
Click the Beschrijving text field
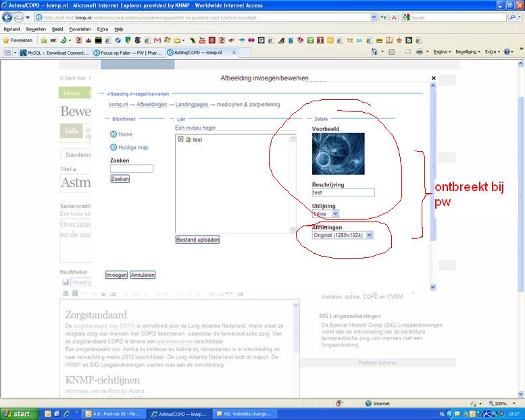pyautogui.click(x=343, y=192)
